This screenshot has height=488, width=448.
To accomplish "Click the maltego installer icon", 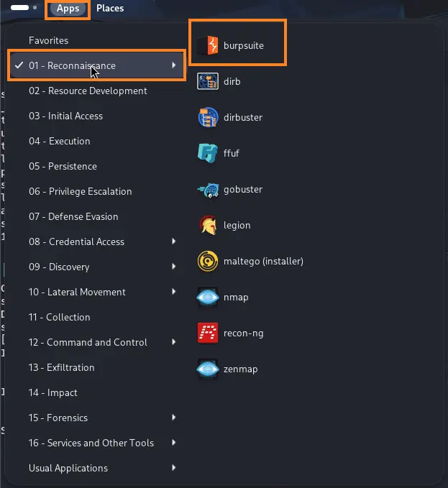I will click(x=208, y=261).
